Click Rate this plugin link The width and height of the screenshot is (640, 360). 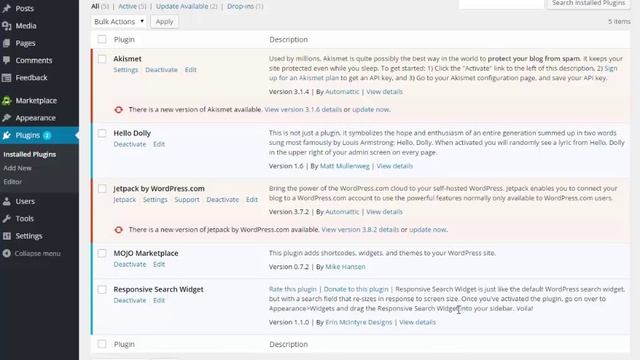293,289
